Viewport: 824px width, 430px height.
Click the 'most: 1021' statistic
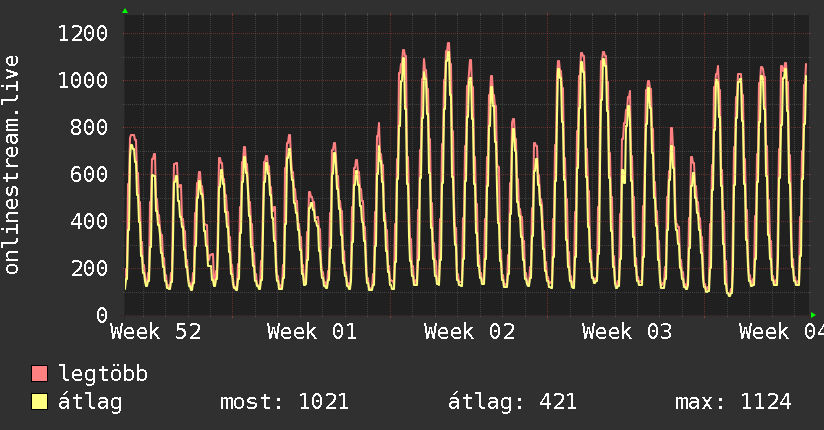click(283, 402)
